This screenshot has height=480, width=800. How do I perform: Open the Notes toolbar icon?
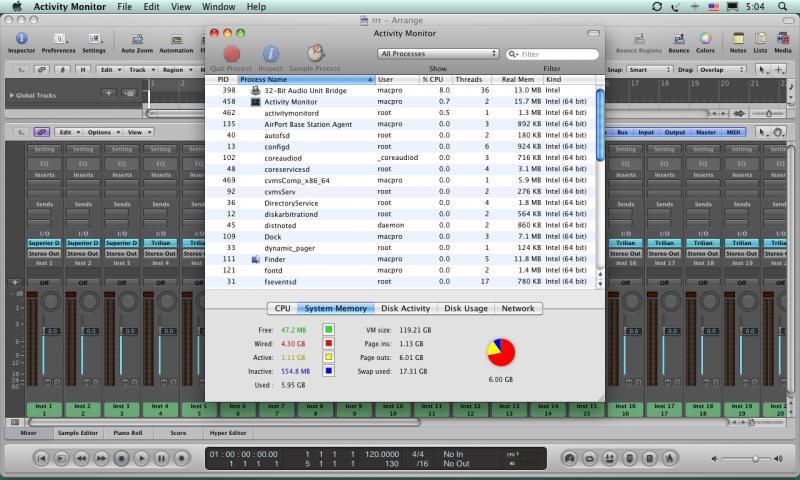(x=738, y=36)
